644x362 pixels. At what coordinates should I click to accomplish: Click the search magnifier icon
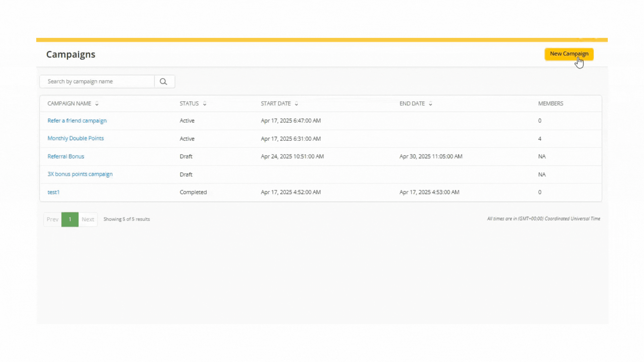(164, 81)
